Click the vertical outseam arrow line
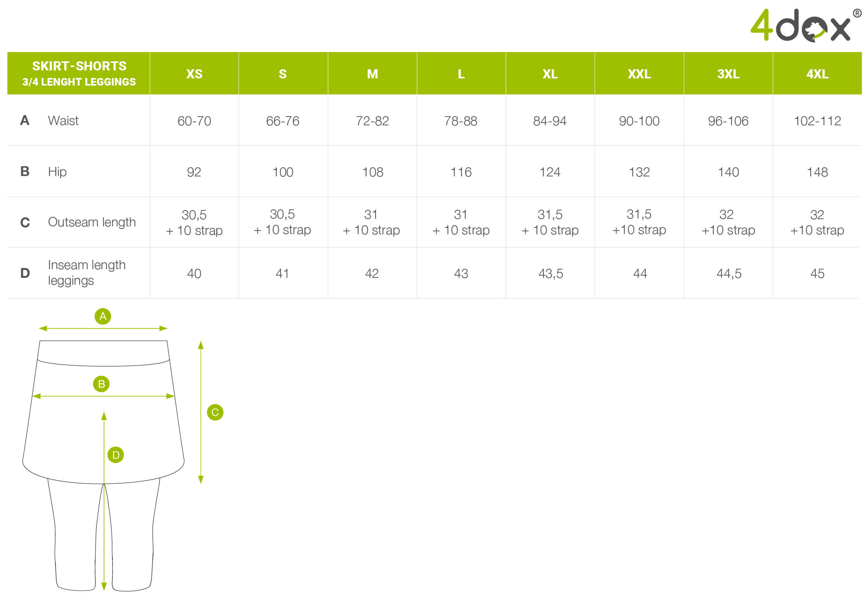 [201, 412]
